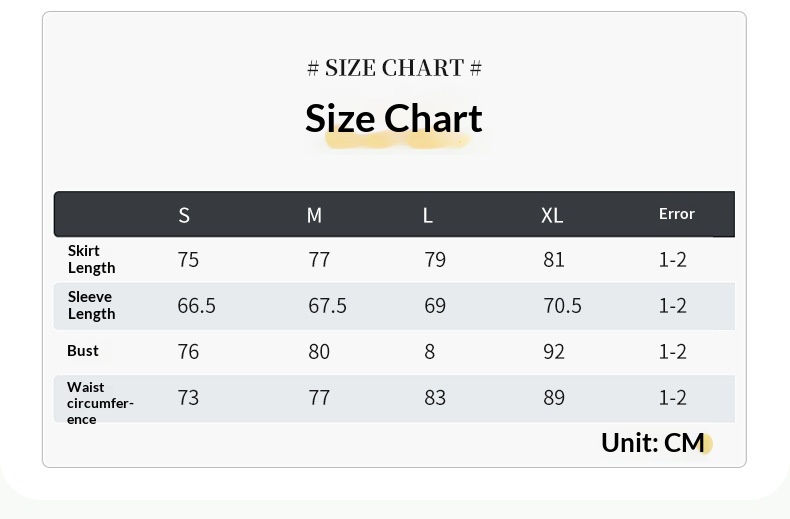Select the Waist circumference value 83
Viewport: 790px width, 519px height.
pos(435,398)
